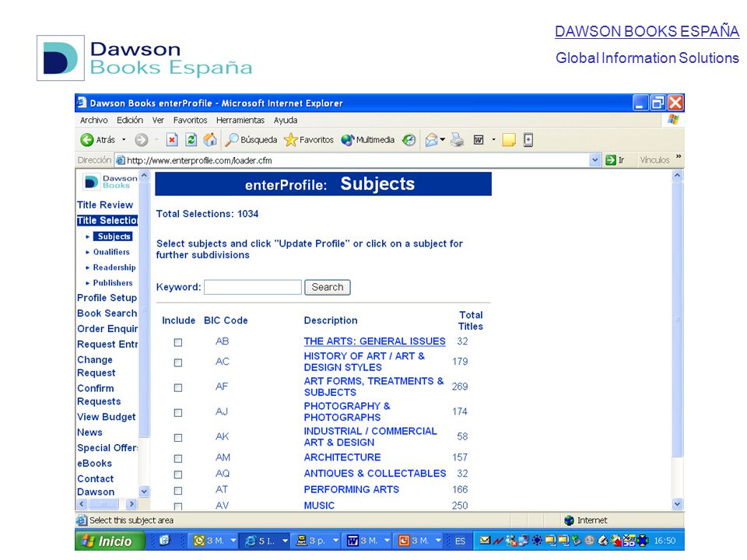Viewport: 747px width, 560px height.
Task: Open Búsqueda search magnifier
Action: (232, 140)
